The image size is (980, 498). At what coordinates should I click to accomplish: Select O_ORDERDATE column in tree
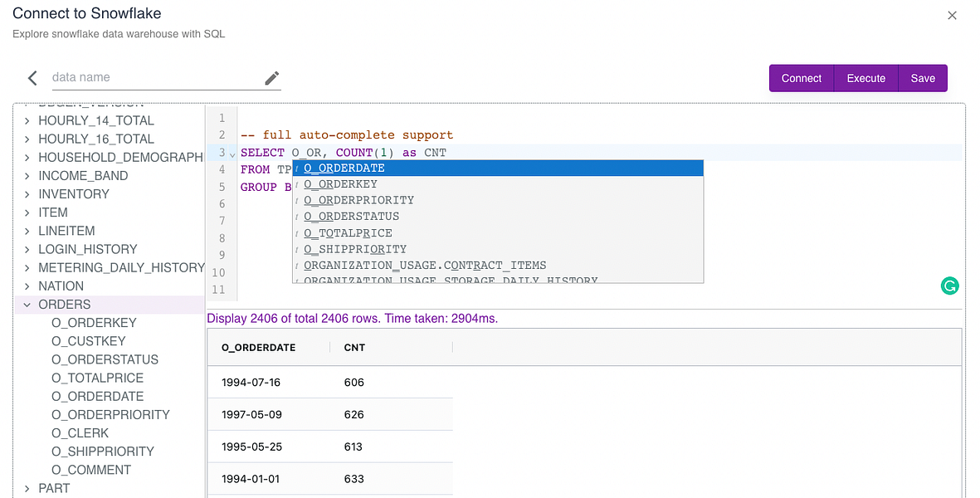(x=97, y=396)
